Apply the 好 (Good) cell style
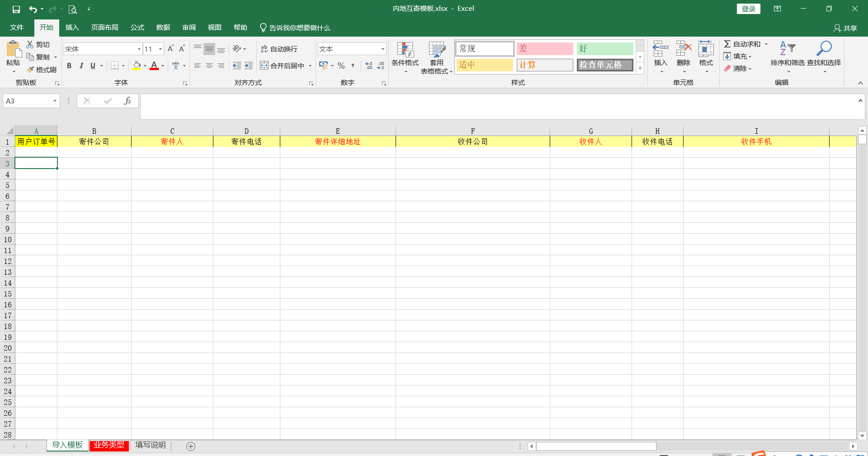The image size is (868, 456). (x=605, y=48)
